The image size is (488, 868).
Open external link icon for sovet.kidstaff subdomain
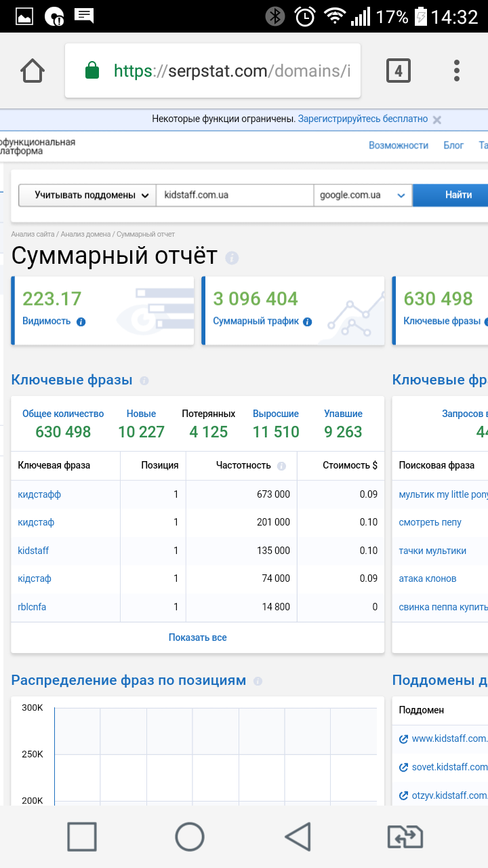[404, 768]
